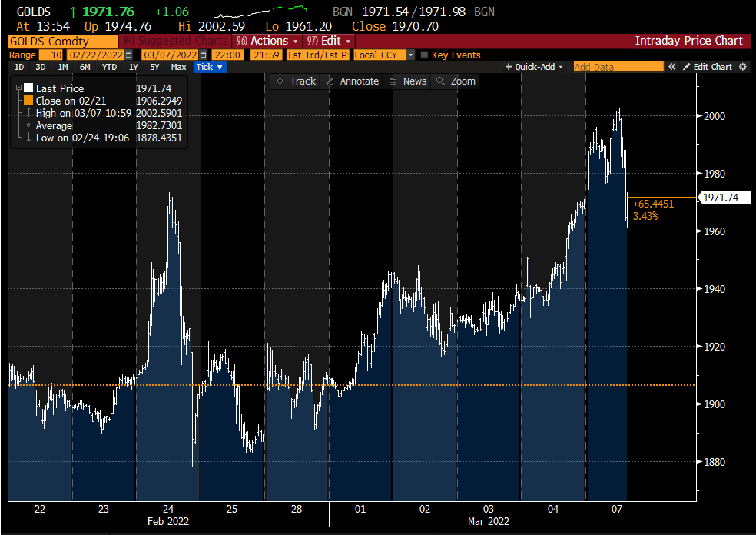Click the Low marker icon in legend
756x535 pixels.
point(28,138)
